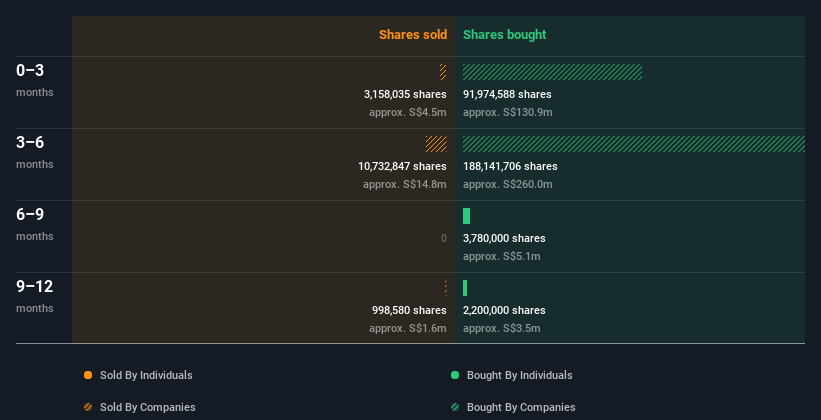
Task: Select the Sold By Individuals legend label
Action: coord(146,375)
